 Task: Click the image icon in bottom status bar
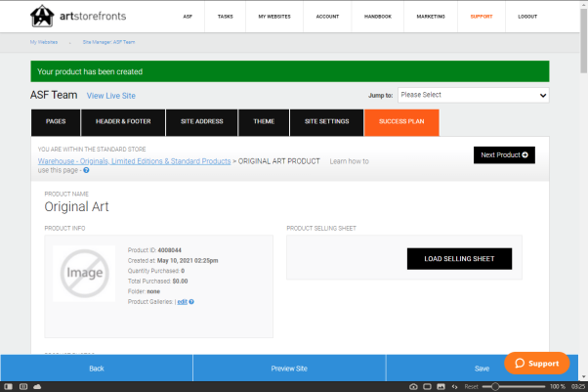441,386
